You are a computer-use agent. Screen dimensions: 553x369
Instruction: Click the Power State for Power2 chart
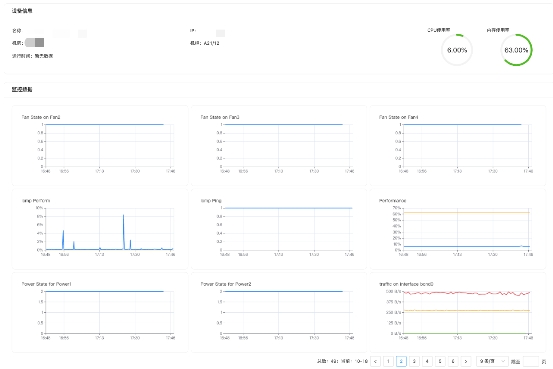point(278,312)
